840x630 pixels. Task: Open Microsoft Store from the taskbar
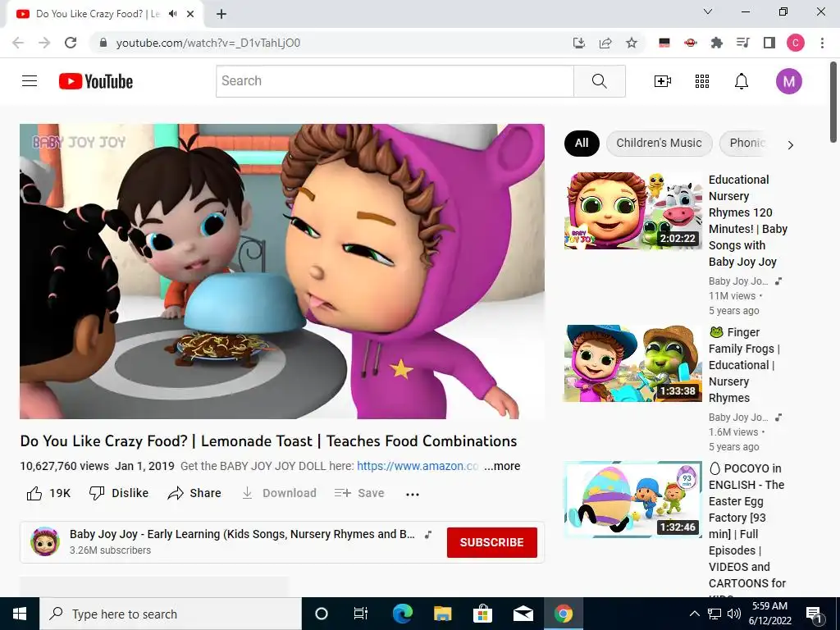[x=482, y=614]
